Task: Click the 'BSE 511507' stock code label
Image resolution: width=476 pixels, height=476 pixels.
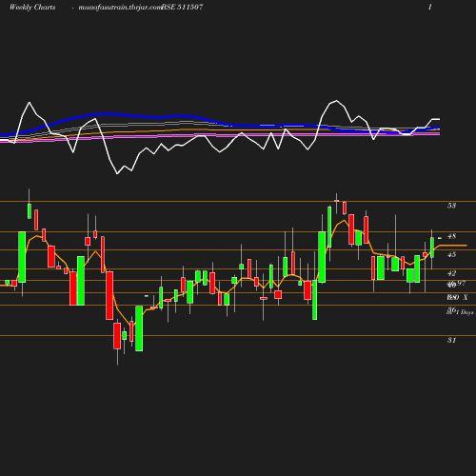Action: (182, 8)
